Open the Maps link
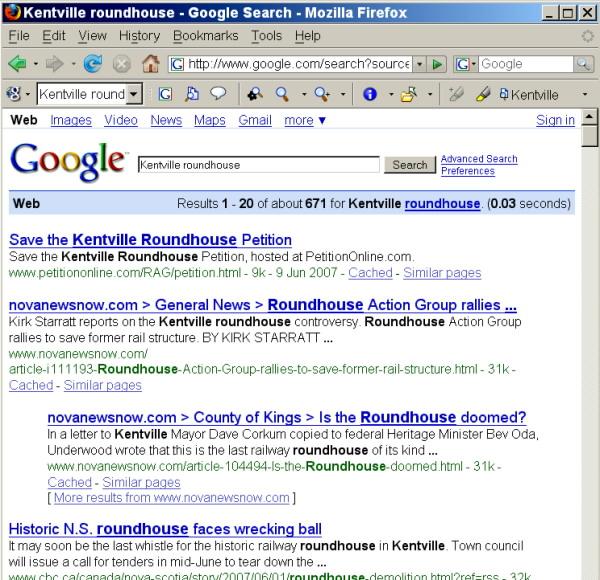The width and height of the screenshot is (600, 580). click(210, 121)
